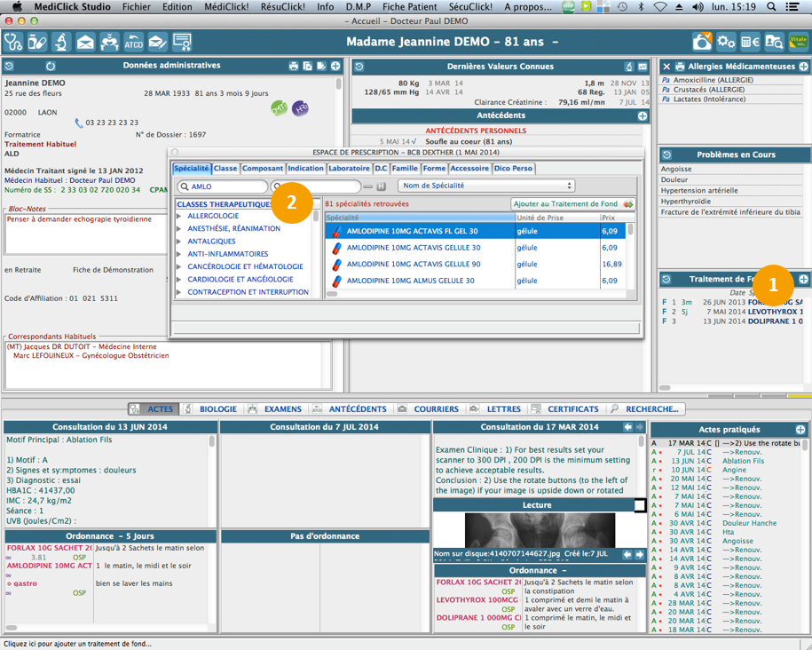Open the calculator euro billing icon

750,42
